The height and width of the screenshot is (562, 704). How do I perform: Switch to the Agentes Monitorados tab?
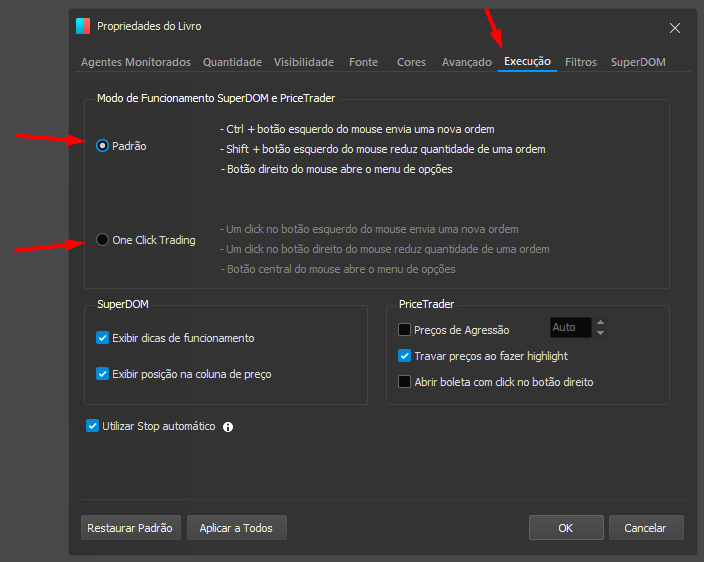tap(136, 62)
